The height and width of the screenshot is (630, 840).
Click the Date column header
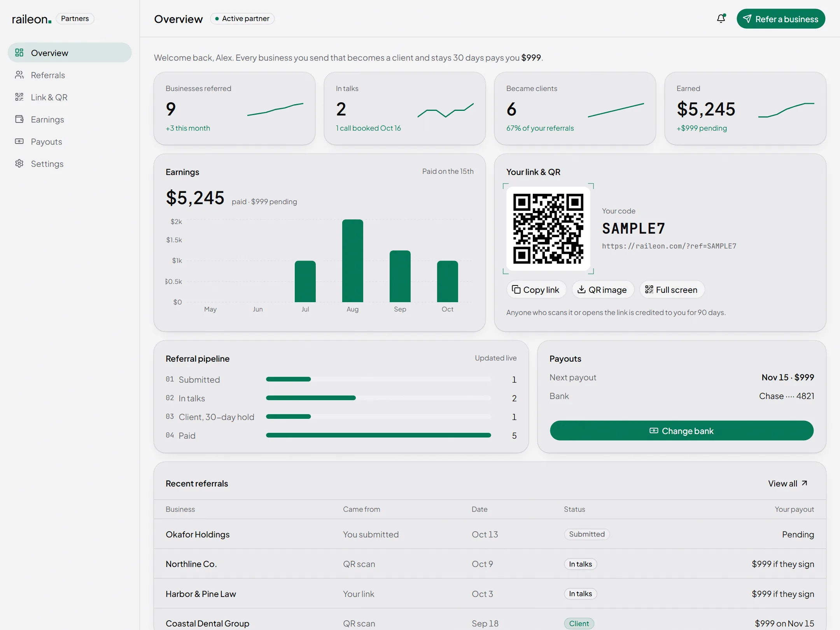click(x=479, y=509)
